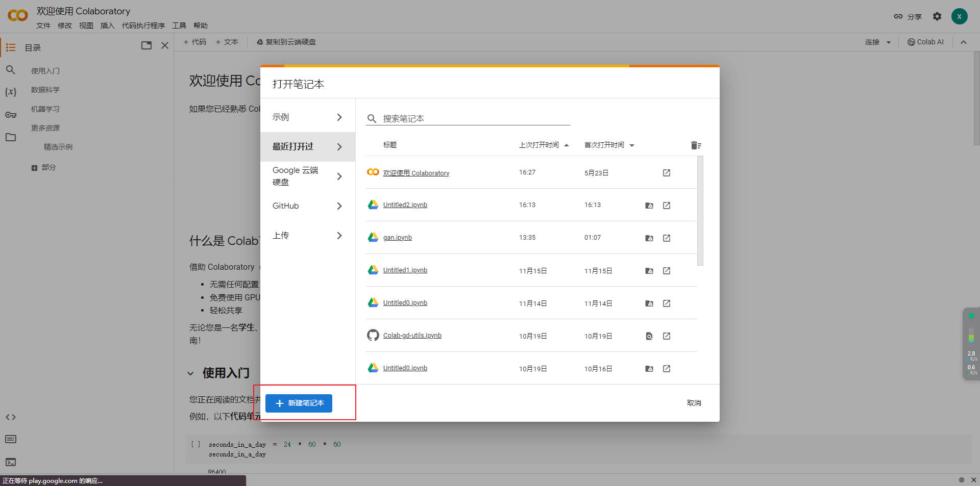Viewport: 980px width, 486px height.
Task: Open the terminal icon in sidebar
Action: [x=11, y=462]
